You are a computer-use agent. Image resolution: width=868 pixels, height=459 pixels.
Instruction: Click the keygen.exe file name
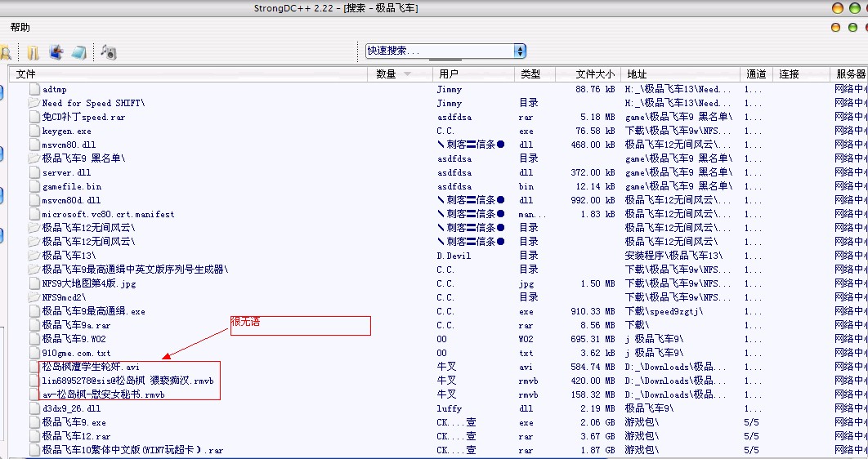pos(67,131)
